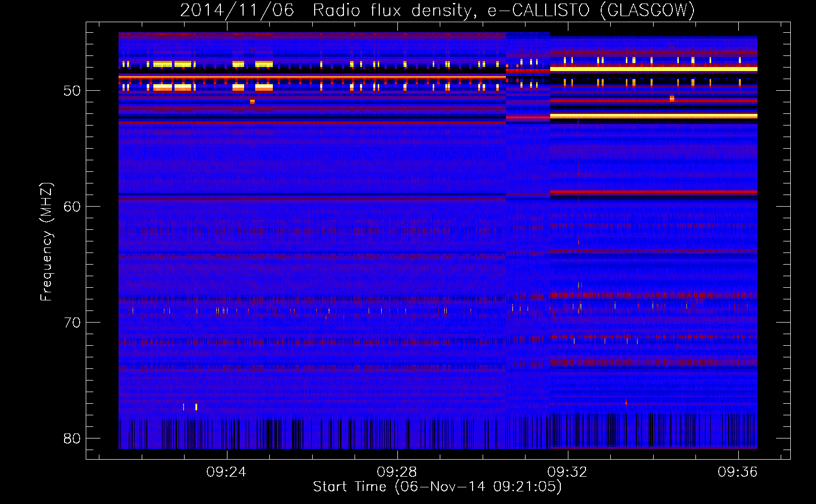Click the plot title "Radio flux density, e-CALLISTO (GLASGOW)"
This screenshot has height=504, width=816.
pos(504,11)
